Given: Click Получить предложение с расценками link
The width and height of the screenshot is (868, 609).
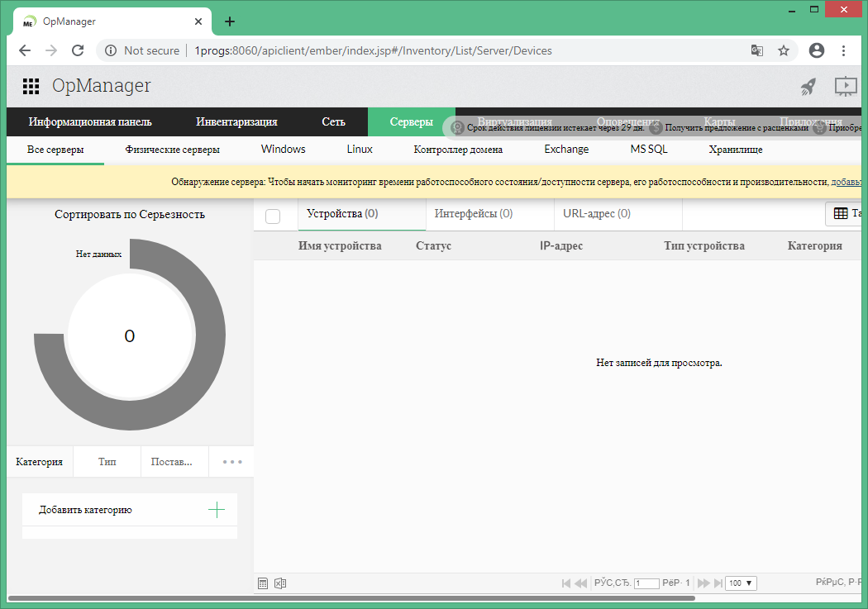Looking at the screenshot, I should 737,128.
